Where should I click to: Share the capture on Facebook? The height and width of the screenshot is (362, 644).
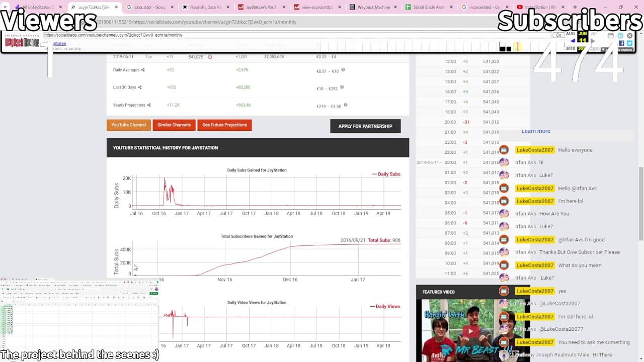621,43
